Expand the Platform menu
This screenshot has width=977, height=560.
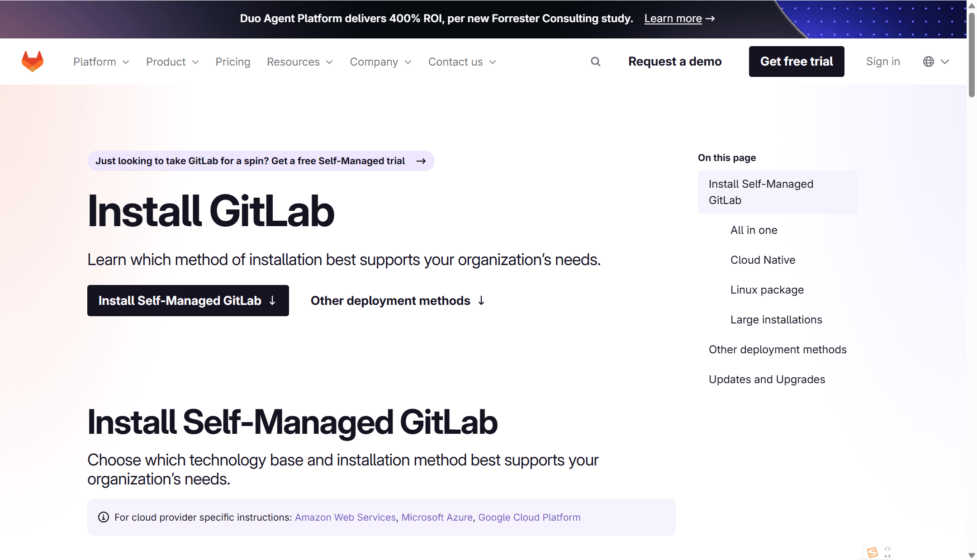coord(101,62)
